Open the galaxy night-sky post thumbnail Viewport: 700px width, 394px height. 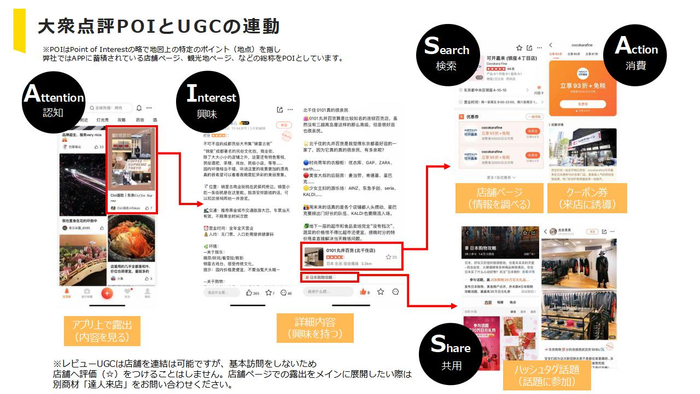[83, 185]
